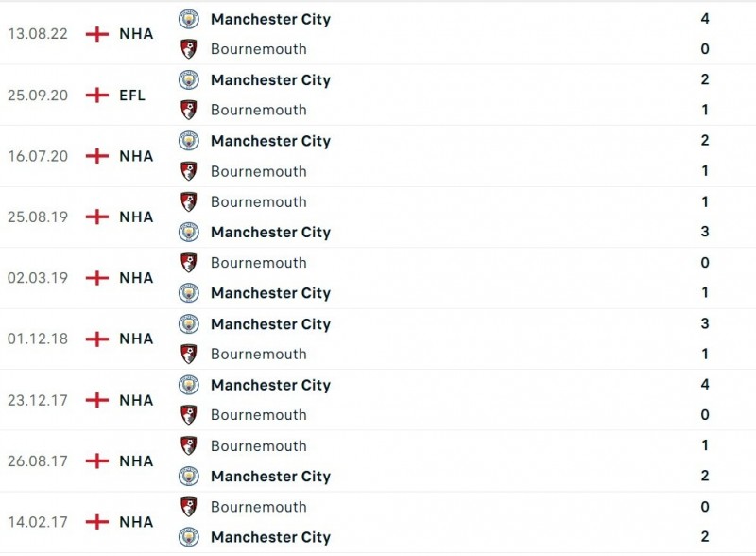Click Bournemouth crest in 14.02.17 match
The height and width of the screenshot is (556, 756).
click(x=189, y=507)
